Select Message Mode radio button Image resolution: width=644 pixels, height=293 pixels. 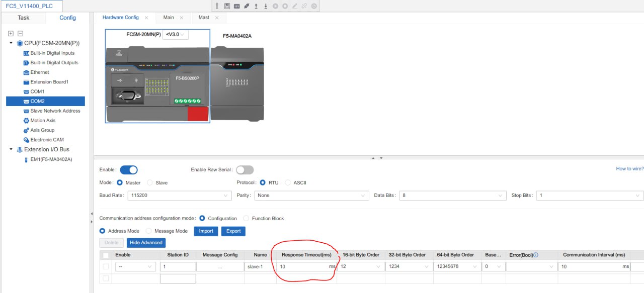[149, 231]
